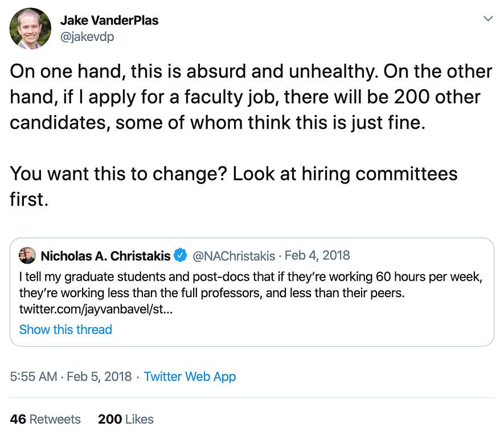Click the blue verified badge
The height and width of the screenshot is (439, 504).
[180, 256]
